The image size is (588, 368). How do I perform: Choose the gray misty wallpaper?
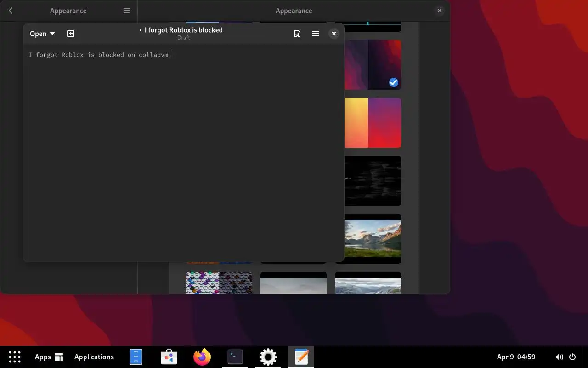(294, 283)
